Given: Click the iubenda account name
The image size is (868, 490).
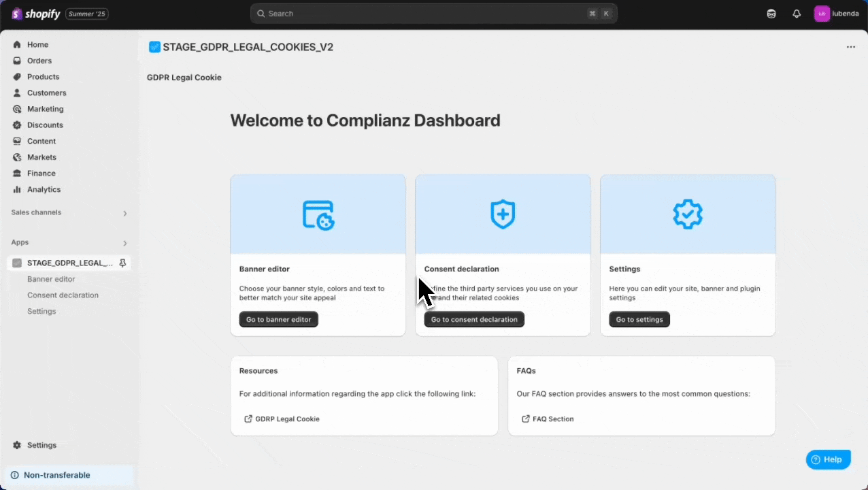Looking at the screenshot, I should [x=846, y=14].
